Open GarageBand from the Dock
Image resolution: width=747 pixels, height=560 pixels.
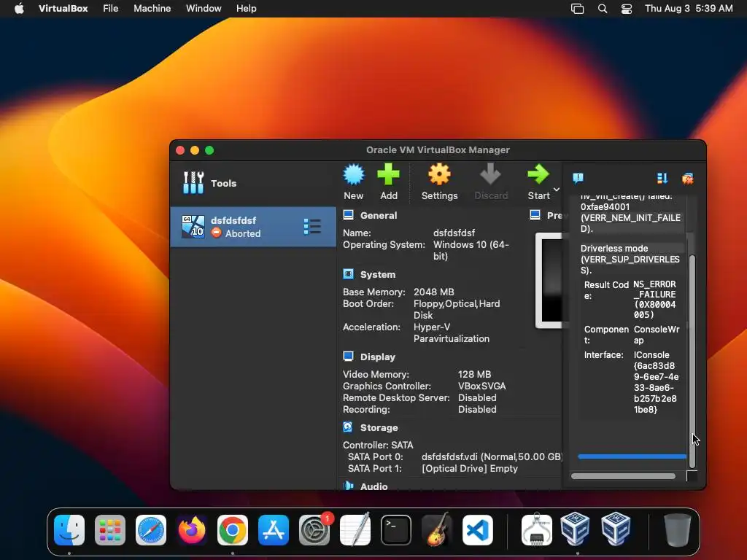(x=437, y=529)
